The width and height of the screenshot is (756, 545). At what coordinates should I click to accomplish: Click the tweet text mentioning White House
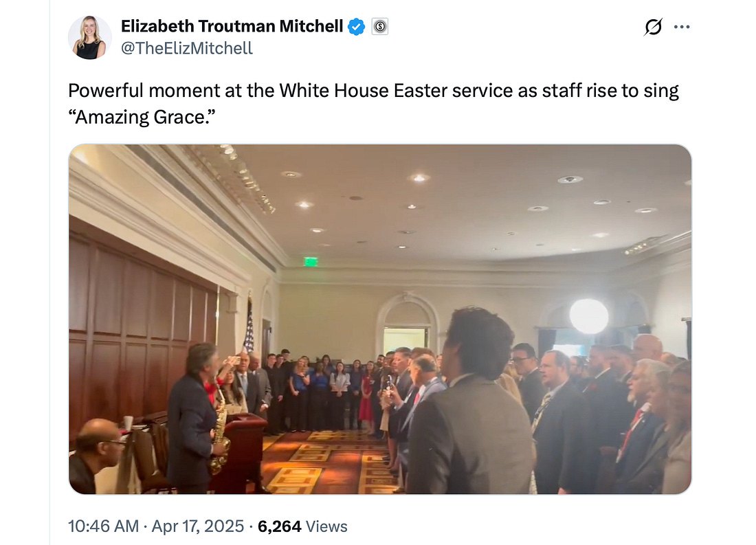373,91
